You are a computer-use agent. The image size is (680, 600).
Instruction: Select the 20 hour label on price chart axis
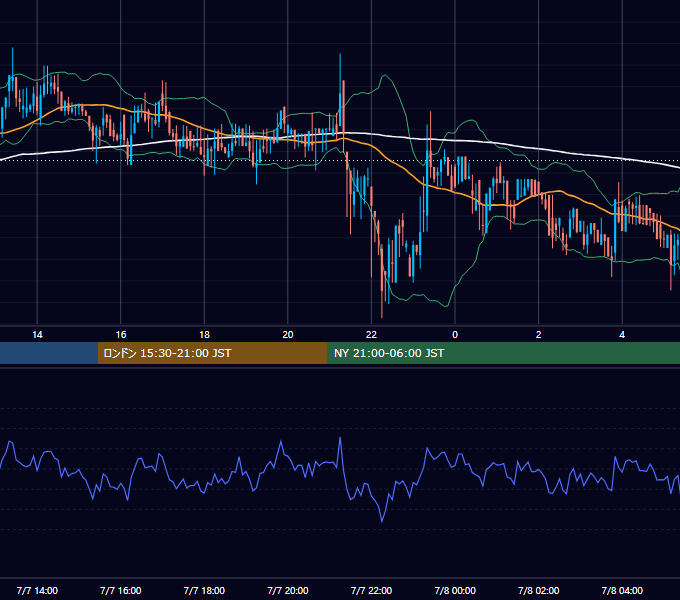[x=288, y=335]
